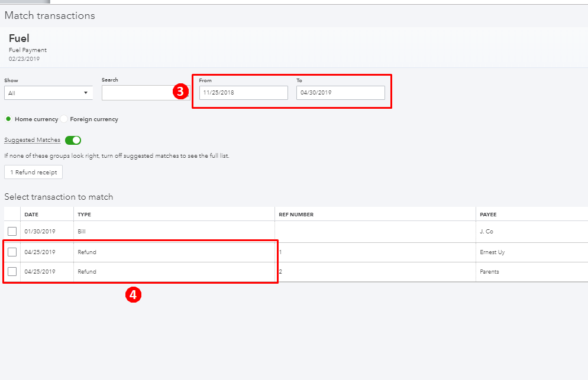Edit the From date field
The height and width of the screenshot is (380, 588).
click(x=243, y=93)
